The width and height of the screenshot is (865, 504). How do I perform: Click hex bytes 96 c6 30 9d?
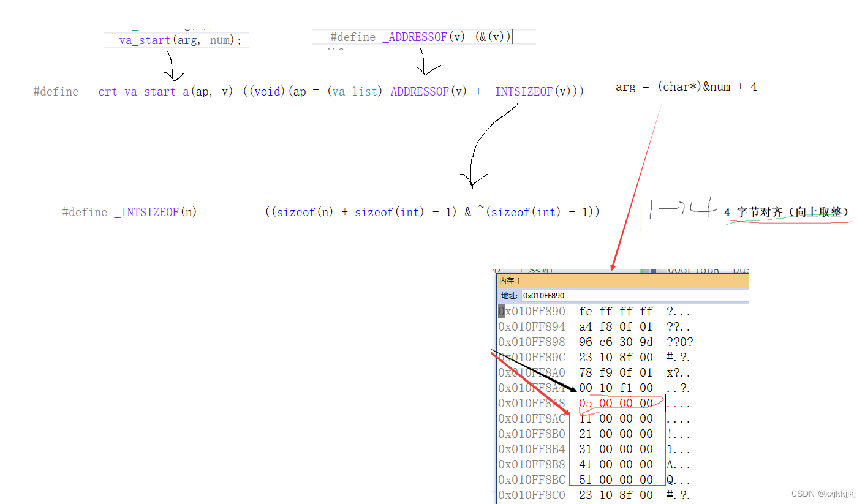[x=616, y=342]
